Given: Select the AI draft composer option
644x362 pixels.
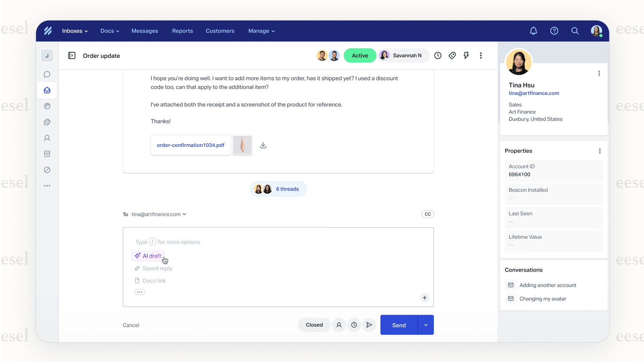Looking at the screenshot, I should click(x=148, y=256).
